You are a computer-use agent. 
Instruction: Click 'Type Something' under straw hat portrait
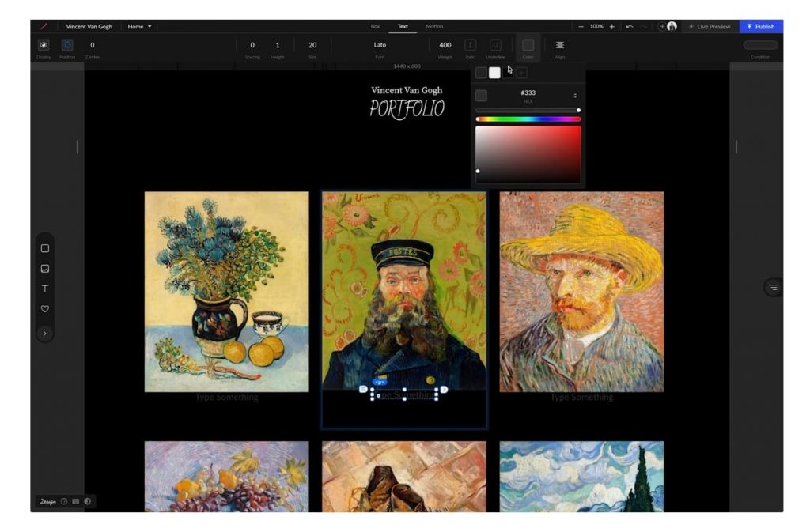pos(581,397)
